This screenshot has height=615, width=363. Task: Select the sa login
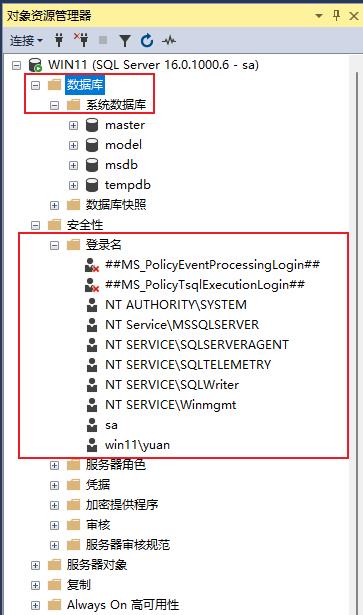(111, 425)
